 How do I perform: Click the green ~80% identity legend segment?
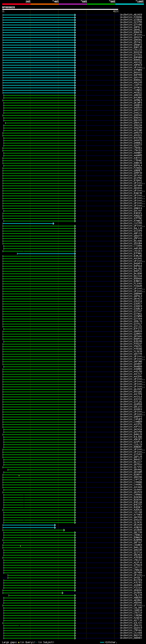coord(101,4)
